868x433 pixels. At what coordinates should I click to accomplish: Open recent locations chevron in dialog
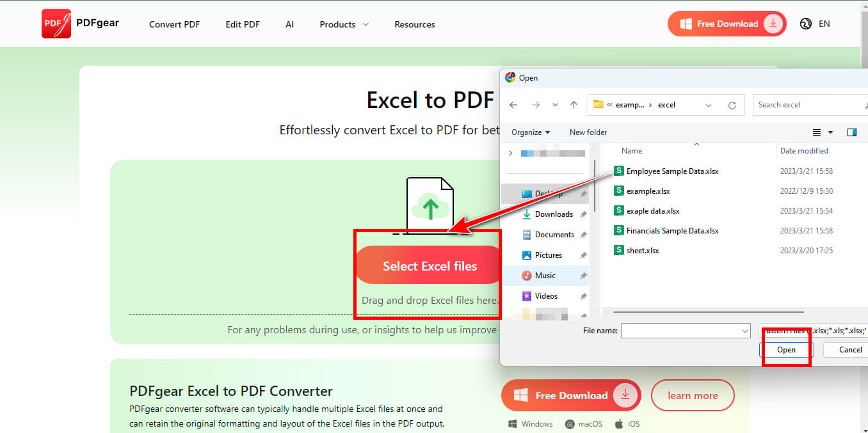[x=555, y=105]
